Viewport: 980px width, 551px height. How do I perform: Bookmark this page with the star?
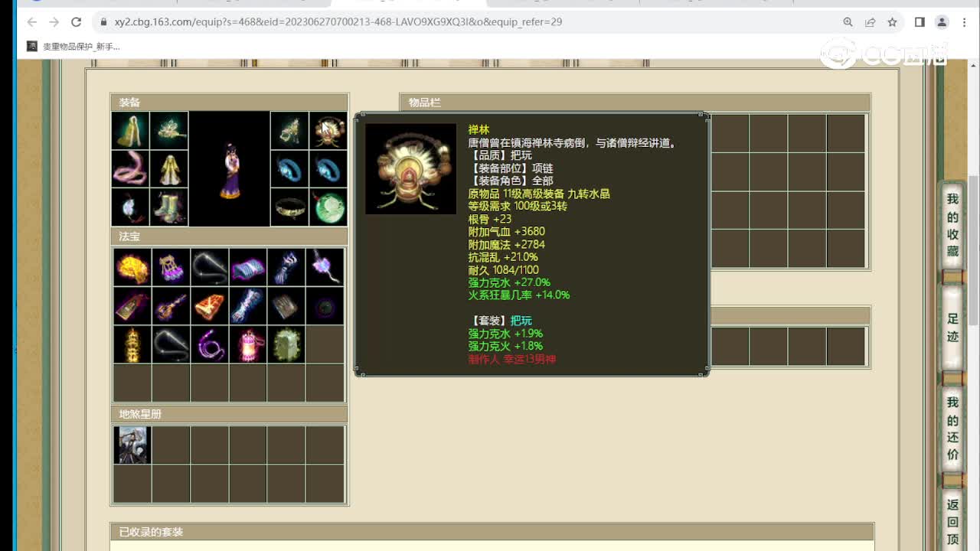[x=892, y=22]
